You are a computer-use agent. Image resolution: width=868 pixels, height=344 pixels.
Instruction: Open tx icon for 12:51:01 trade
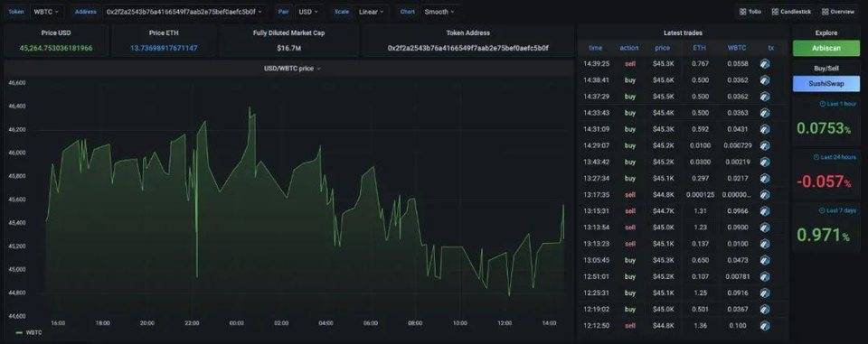coord(765,276)
